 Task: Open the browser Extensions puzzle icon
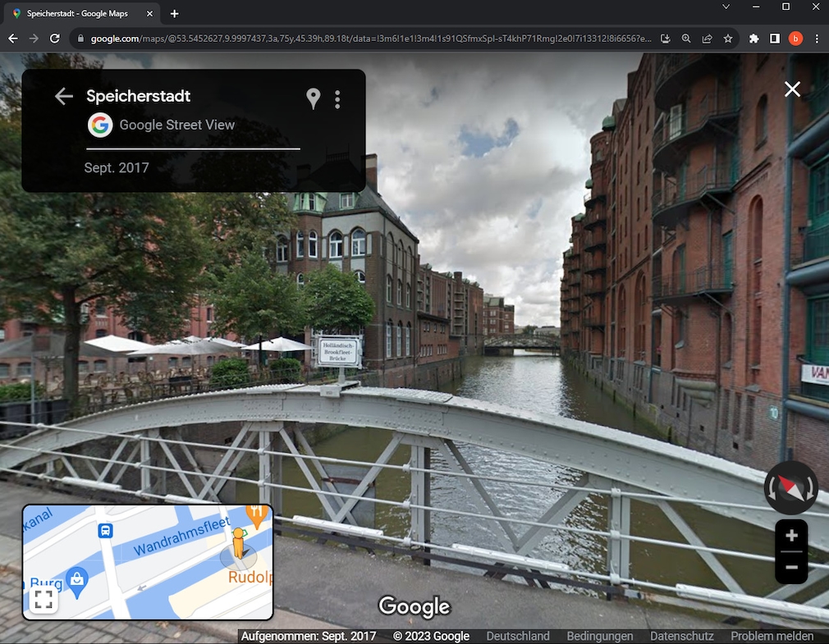tap(753, 38)
